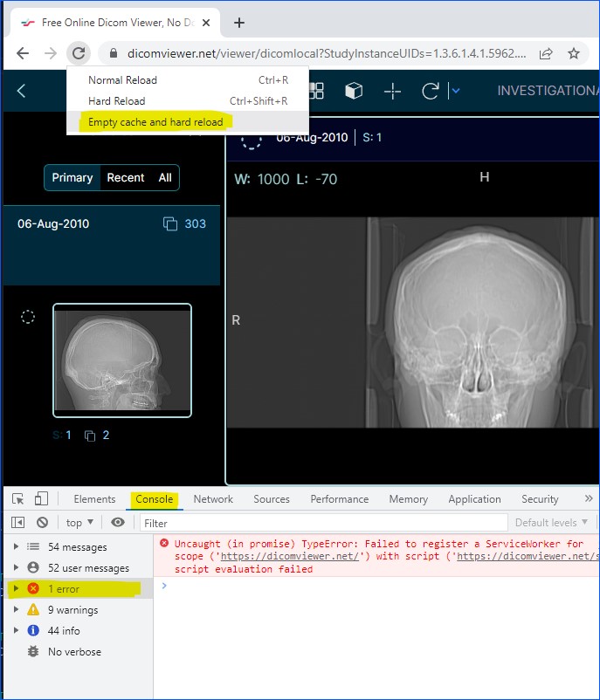The width and height of the screenshot is (600, 700).
Task: Select 'Empty cache and hard reload'
Action: coord(155,122)
